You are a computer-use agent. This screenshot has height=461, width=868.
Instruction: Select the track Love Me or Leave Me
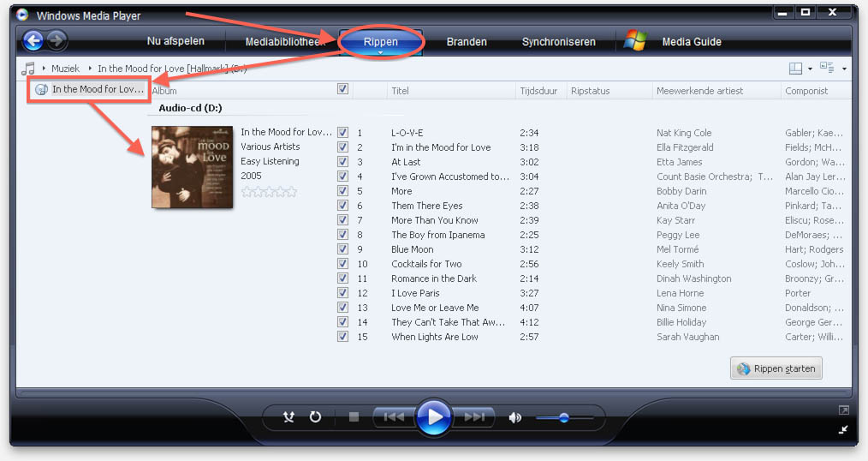(x=435, y=308)
